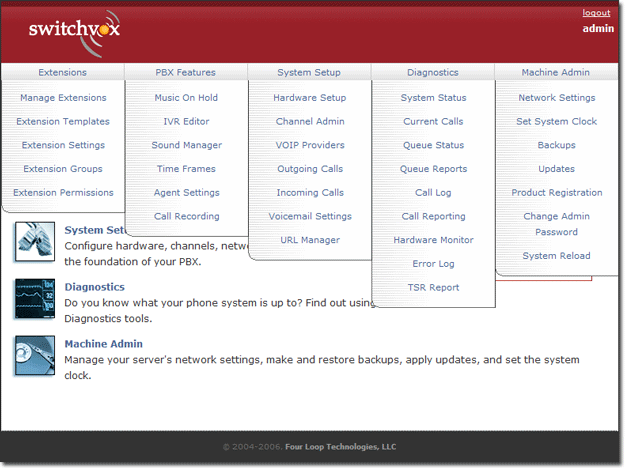The image size is (625, 468).
Task: Click the Switchvox logo
Action: 74,33
